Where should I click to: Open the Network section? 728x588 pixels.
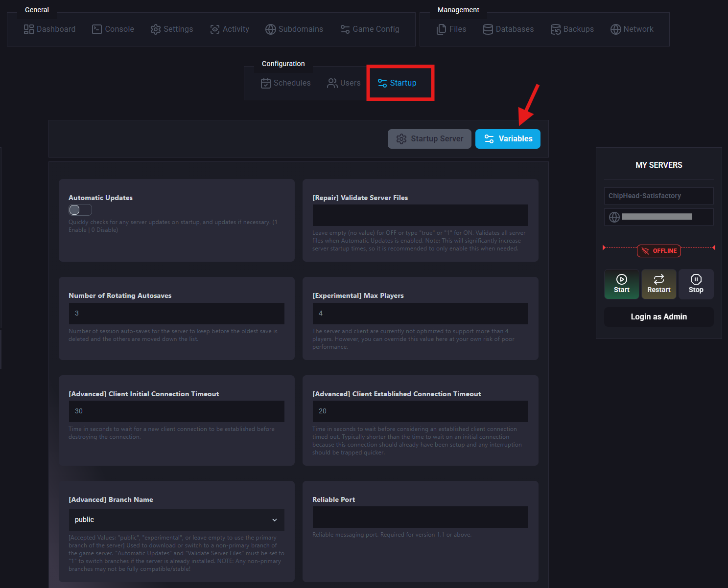click(632, 29)
